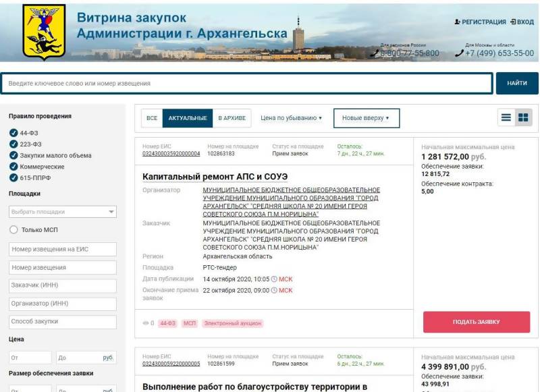Viewport: 540px width, 392px height.
Task: Switch to the ВСЕ tab
Action: pyautogui.click(x=152, y=118)
